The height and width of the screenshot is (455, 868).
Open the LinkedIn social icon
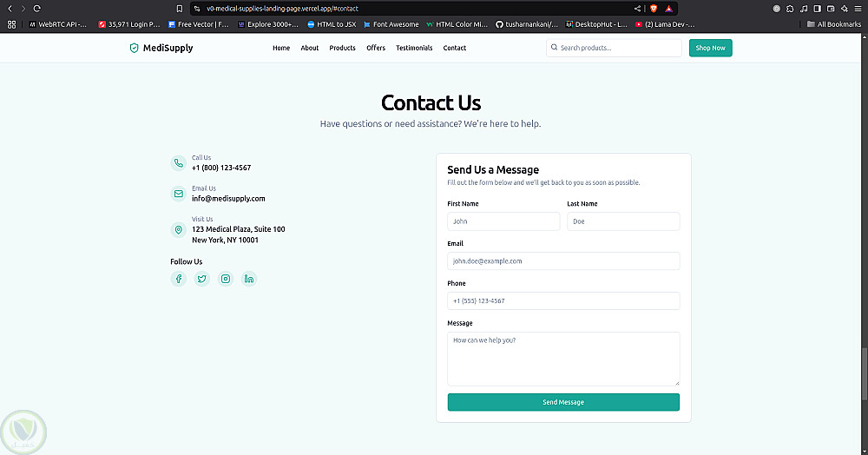coord(249,279)
